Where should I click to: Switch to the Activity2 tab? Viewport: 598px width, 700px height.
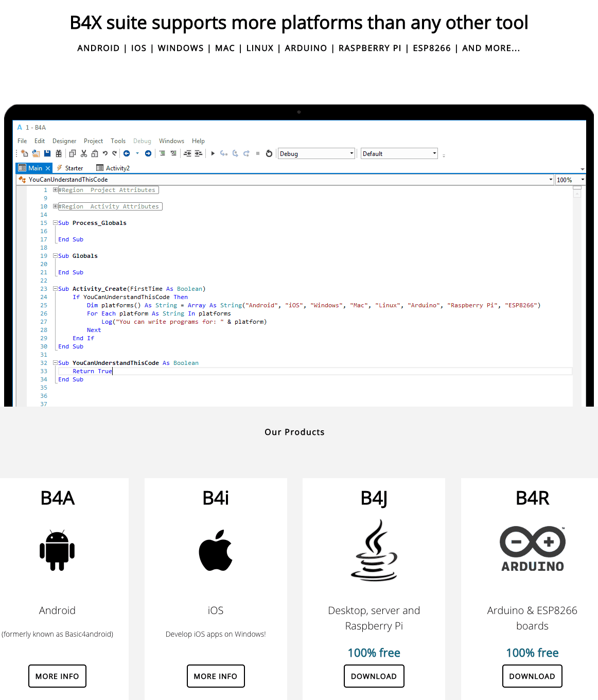click(x=113, y=168)
